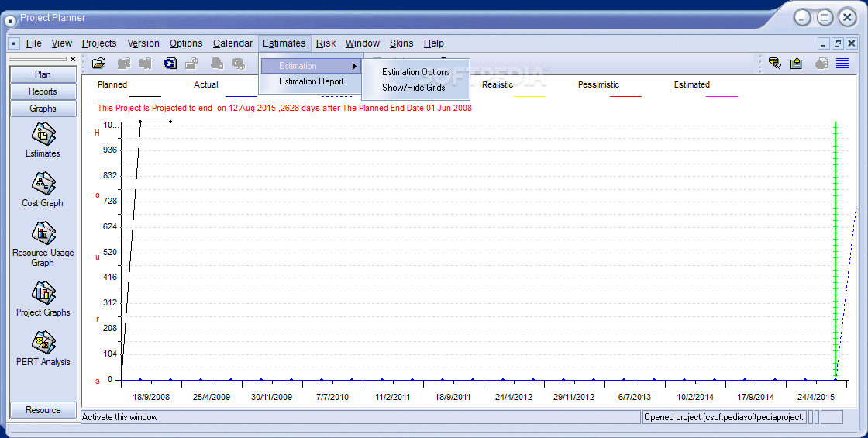
Task: Switch to the Resource sidebar section
Action: tap(43, 410)
